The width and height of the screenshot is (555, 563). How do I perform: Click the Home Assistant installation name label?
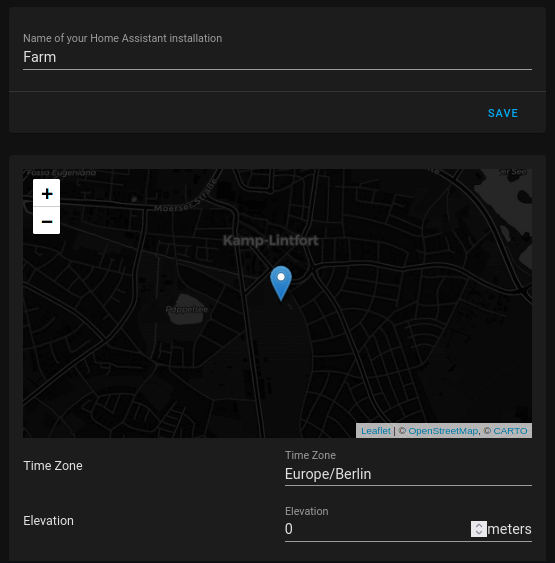(x=122, y=38)
